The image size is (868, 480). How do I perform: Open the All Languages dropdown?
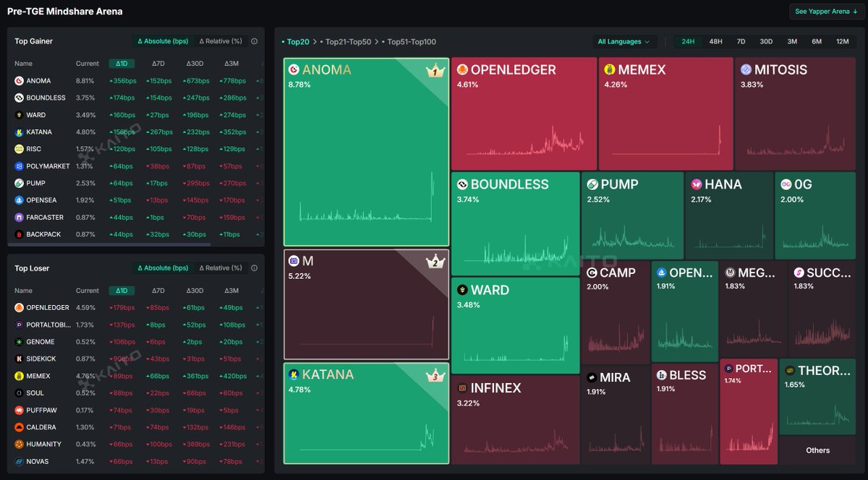(x=624, y=41)
